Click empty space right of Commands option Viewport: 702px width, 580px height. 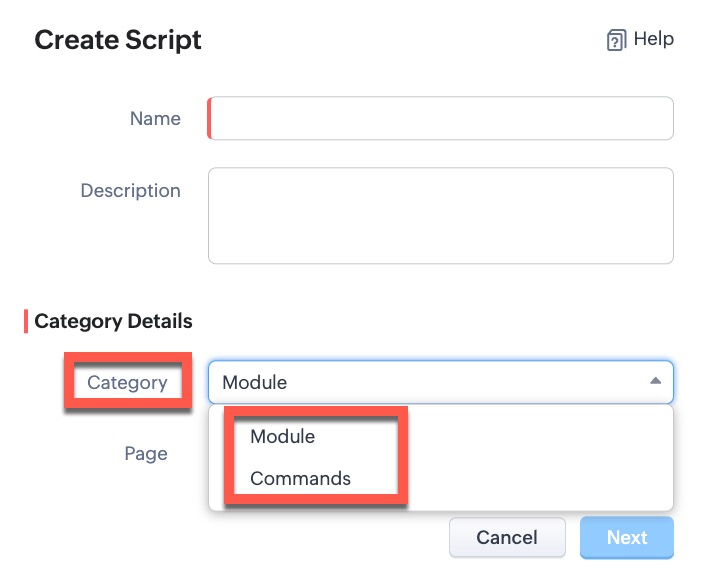tap(540, 478)
